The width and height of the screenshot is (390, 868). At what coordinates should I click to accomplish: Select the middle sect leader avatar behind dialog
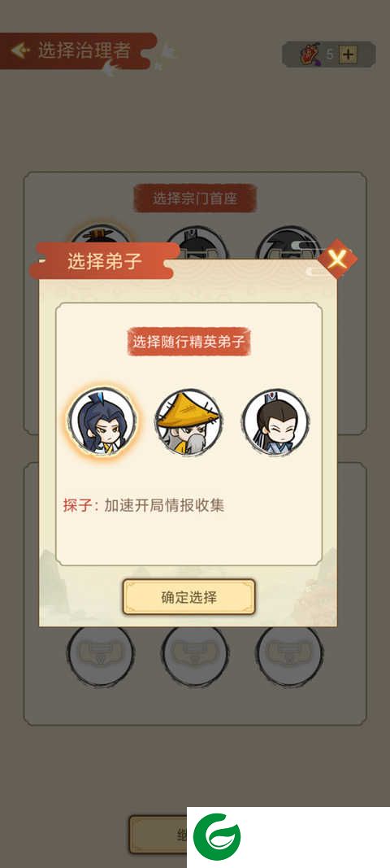point(197,241)
